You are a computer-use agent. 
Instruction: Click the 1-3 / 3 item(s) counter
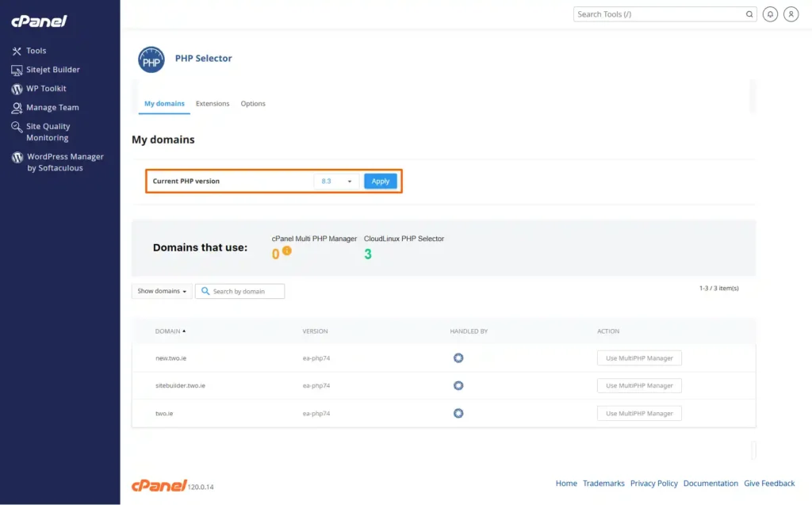click(x=718, y=288)
